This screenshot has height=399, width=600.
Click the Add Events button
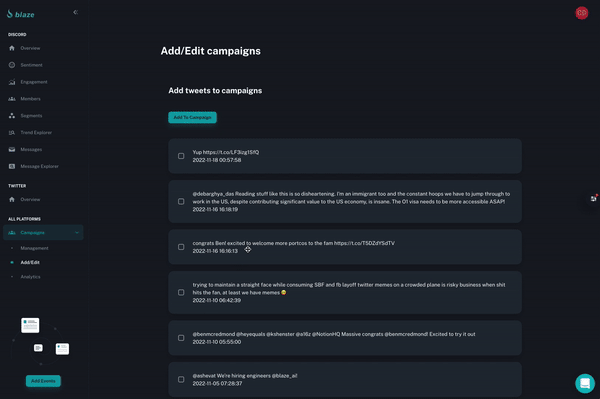coord(43,381)
